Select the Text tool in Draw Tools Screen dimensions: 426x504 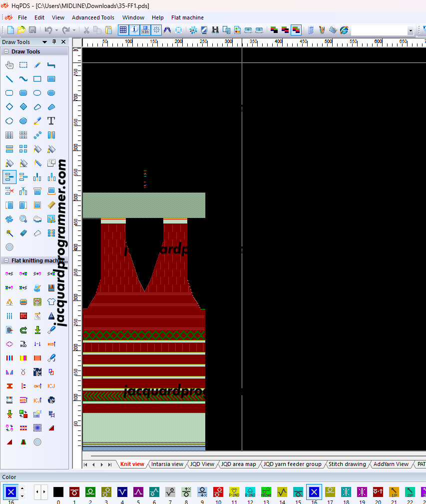(x=51, y=121)
